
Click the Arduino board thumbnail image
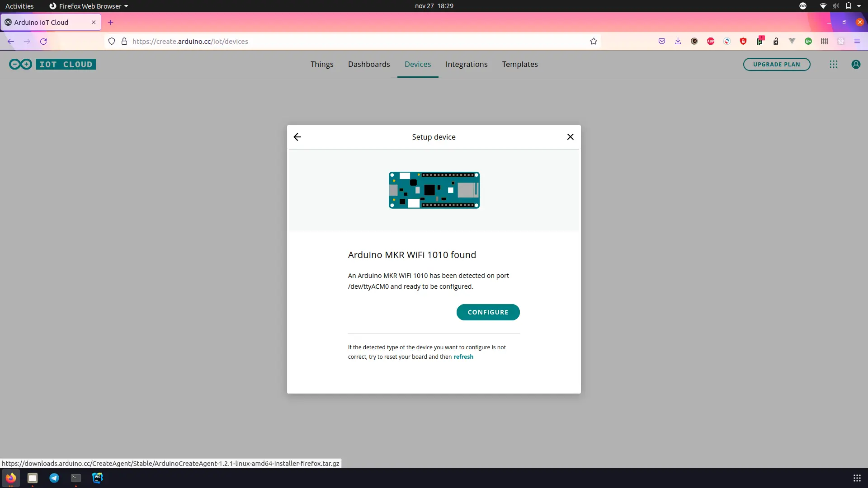click(434, 189)
